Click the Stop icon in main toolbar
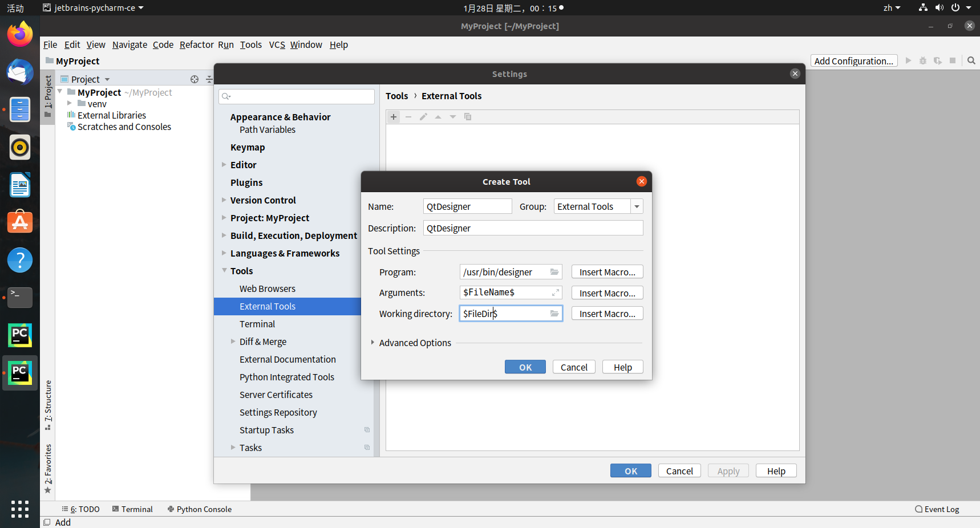The height and width of the screenshot is (528, 980). (x=953, y=60)
